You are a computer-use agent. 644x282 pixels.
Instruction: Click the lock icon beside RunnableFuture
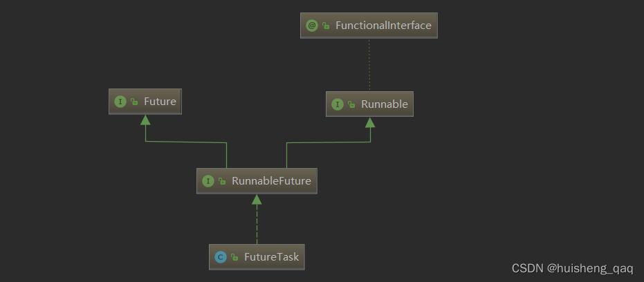[x=222, y=182]
